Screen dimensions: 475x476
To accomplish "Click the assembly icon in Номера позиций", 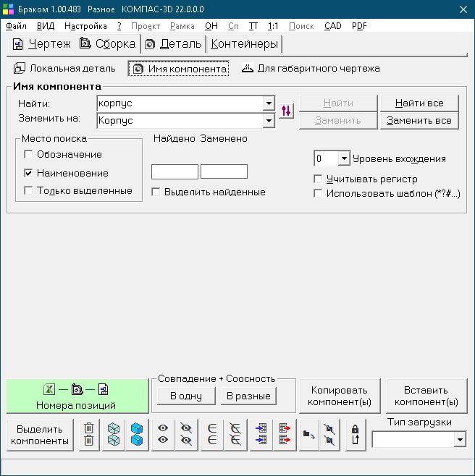I will coord(77,389).
